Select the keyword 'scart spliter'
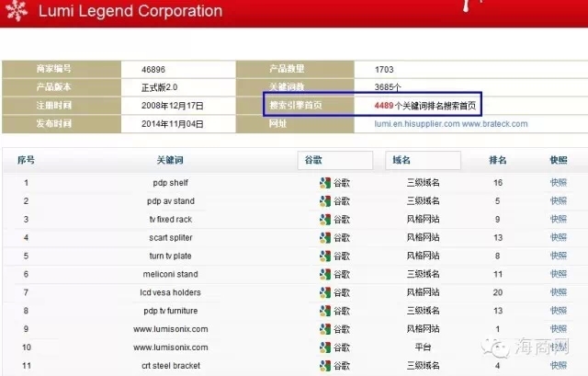Viewport: 588px width, 376px height. pyautogui.click(x=171, y=237)
